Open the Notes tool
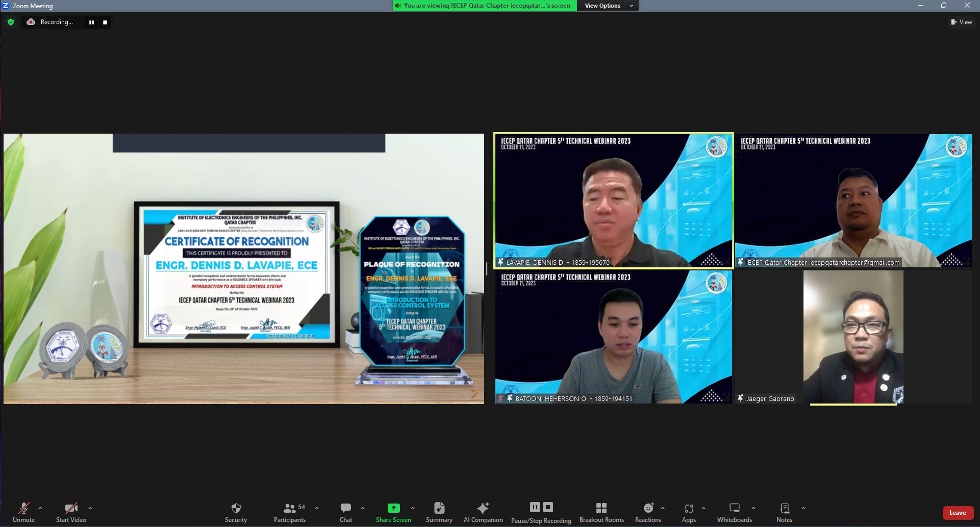This screenshot has width=980, height=527. click(785, 512)
